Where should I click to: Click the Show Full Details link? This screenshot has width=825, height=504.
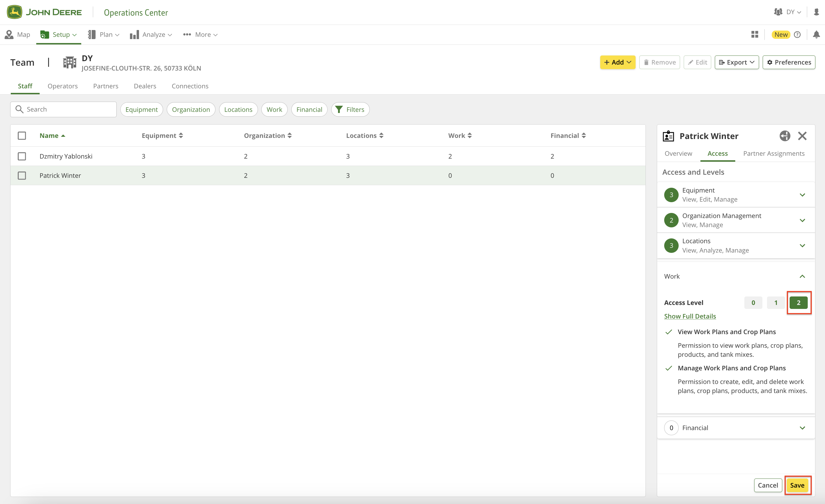coord(690,316)
